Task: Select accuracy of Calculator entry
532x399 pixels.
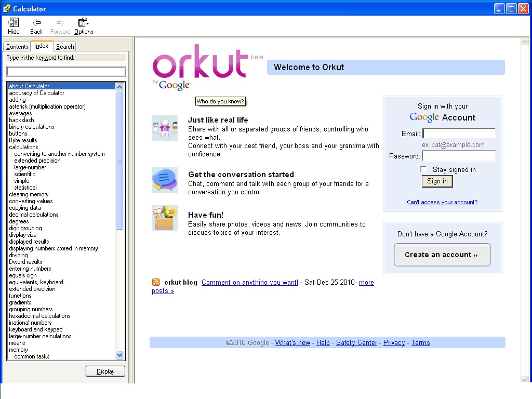Action: coord(37,93)
